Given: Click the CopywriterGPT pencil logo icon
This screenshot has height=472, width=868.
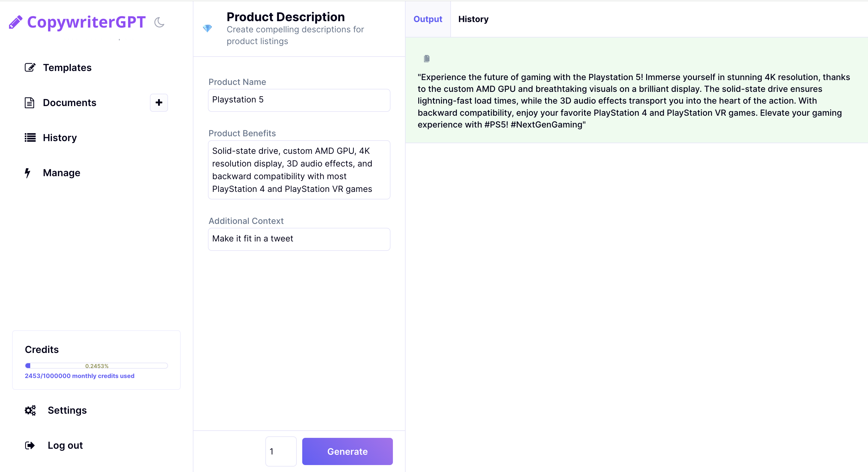Looking at the screenshot, I should coord(15,22).
